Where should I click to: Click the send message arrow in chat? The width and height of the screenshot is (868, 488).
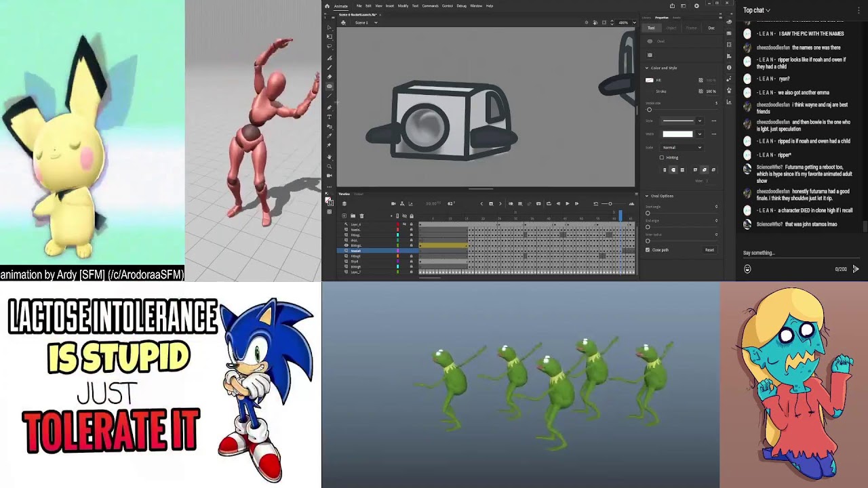[856, 269]
